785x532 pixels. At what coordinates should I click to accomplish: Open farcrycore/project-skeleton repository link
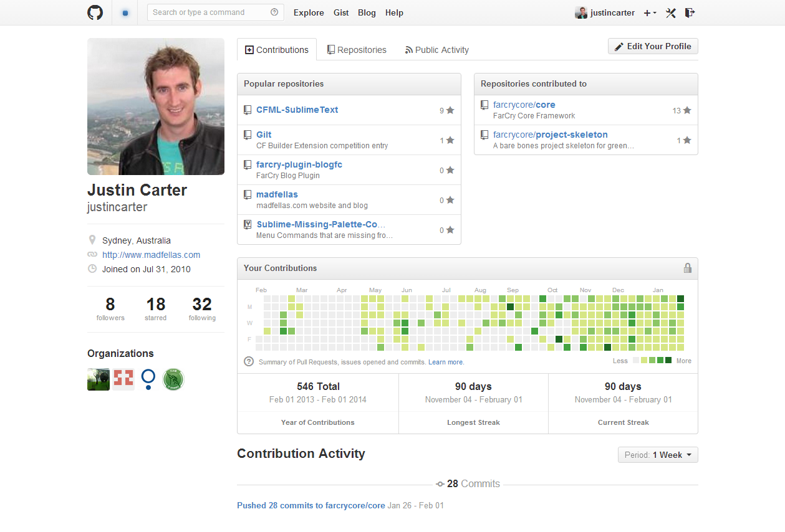(x=550, y=135)
